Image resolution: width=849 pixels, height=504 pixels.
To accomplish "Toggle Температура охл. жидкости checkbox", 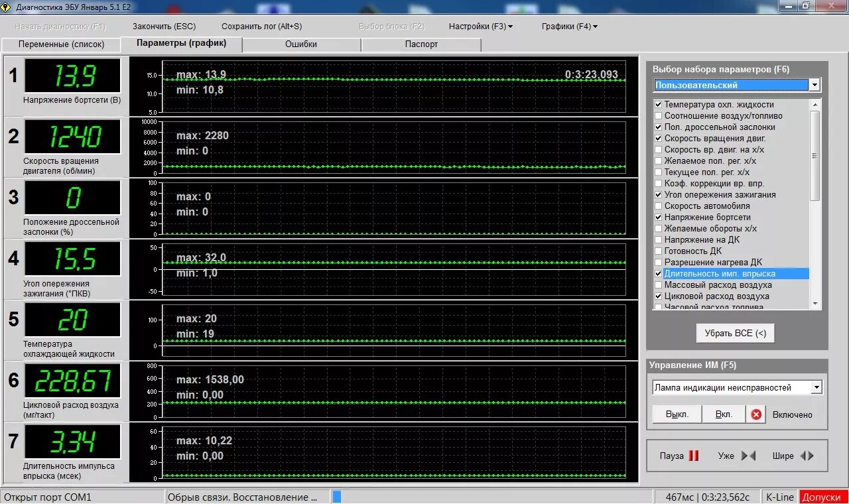I will point(659,105).
